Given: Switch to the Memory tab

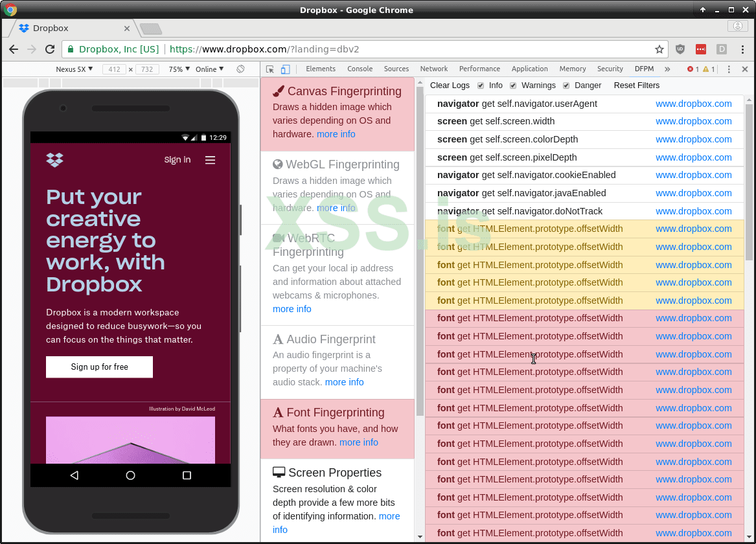Looking at the screenshot, I should (x=572, y=69).
